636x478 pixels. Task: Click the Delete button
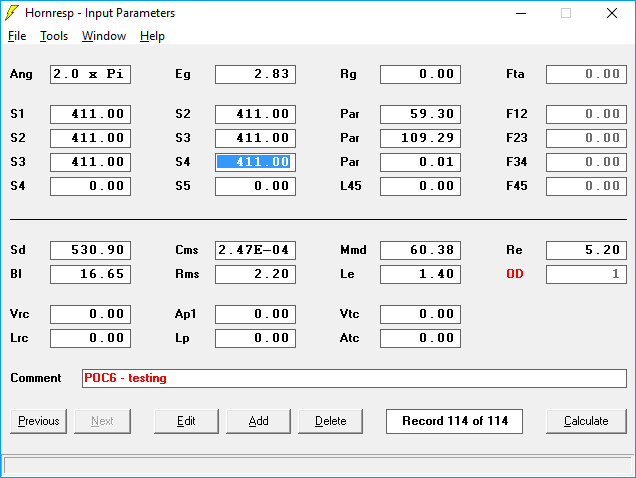coord(331,421)
